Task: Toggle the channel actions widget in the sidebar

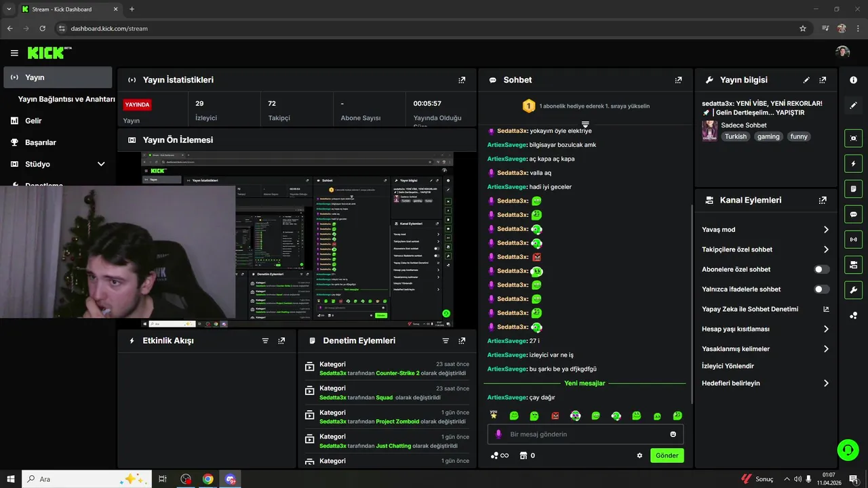Action: click(853, 264)
